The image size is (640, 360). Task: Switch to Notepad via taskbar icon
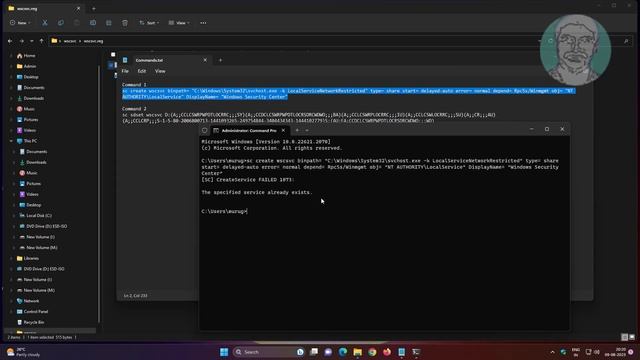pyautogui.click(x=402, y=352)
